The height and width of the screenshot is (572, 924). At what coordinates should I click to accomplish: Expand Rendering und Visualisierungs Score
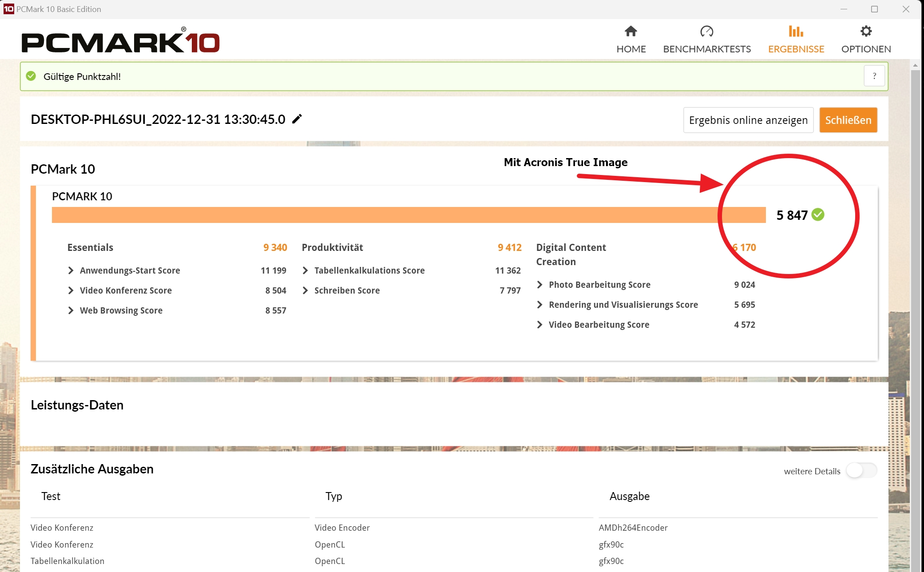pyautogui.click(x=540, y=305)
